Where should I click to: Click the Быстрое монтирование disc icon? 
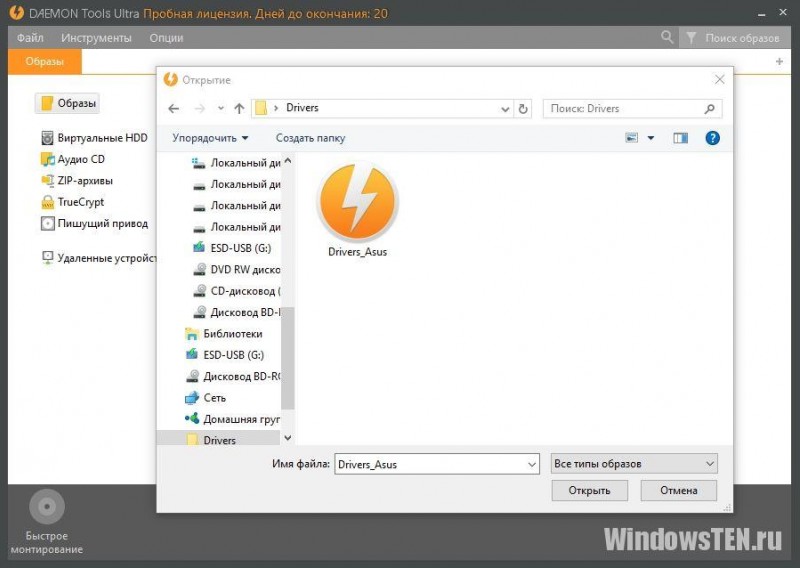[x=47, y=507]
